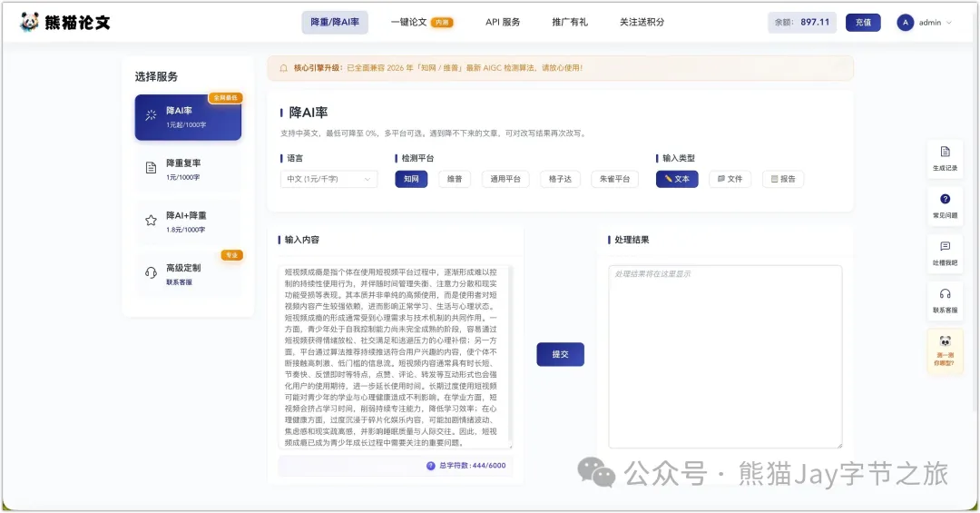The width and height of the screenshot is (980, 513).
Task: Open 一键论文 navigation item
Action: [x=408, y=22]
